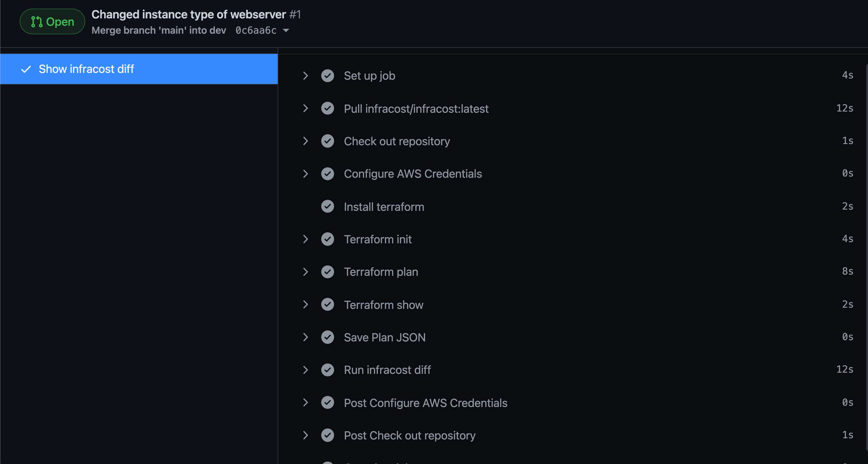Expand the Terraform show step chevron
The image size is (868, 464).
[305, 304]
